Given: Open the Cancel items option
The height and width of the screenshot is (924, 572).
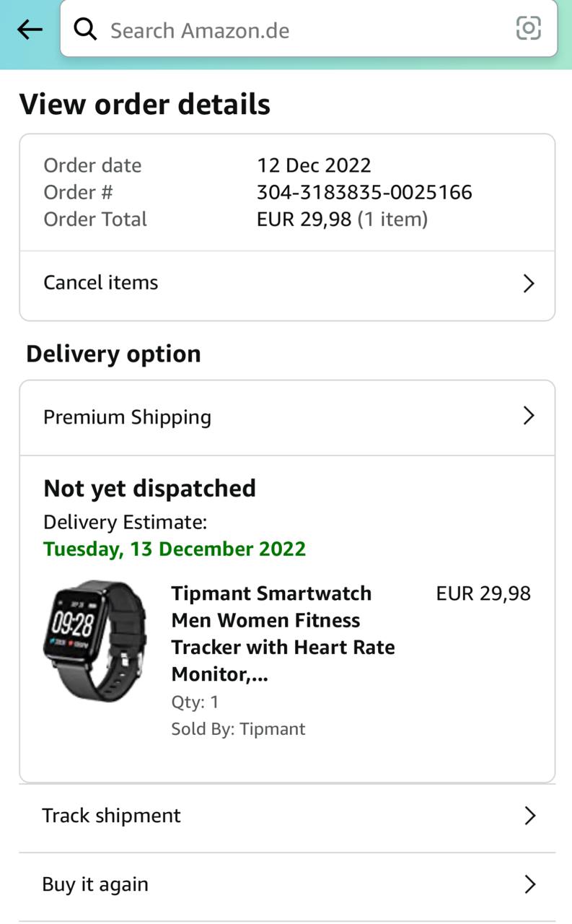Looking at the screenshot, I should coord(101,282).
